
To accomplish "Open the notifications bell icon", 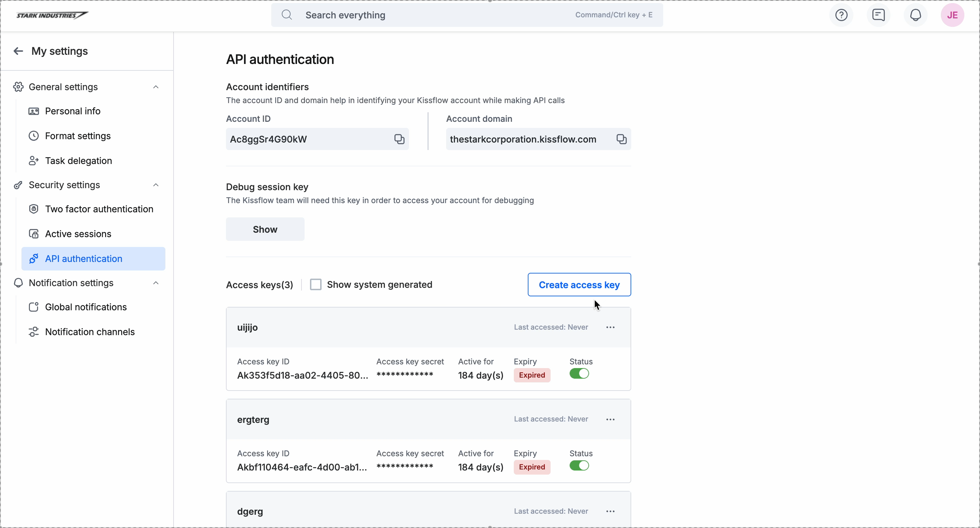I will click(915, 15).
